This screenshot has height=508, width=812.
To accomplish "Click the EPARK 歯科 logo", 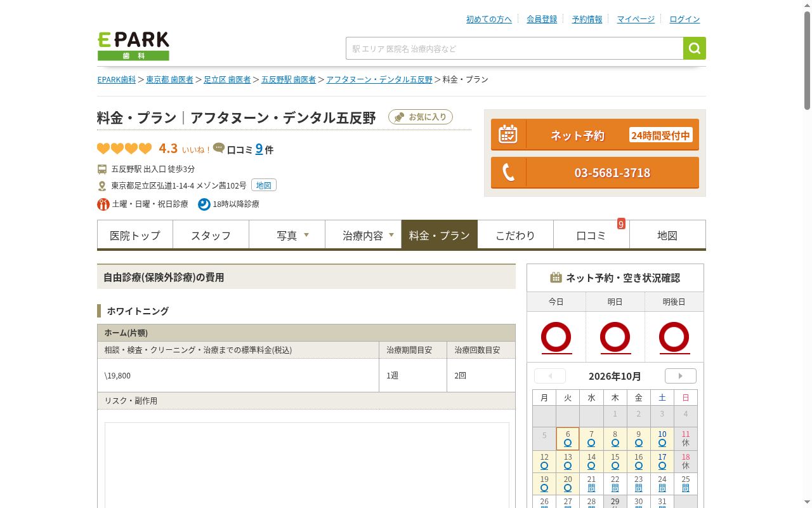I will click(133, 46).
